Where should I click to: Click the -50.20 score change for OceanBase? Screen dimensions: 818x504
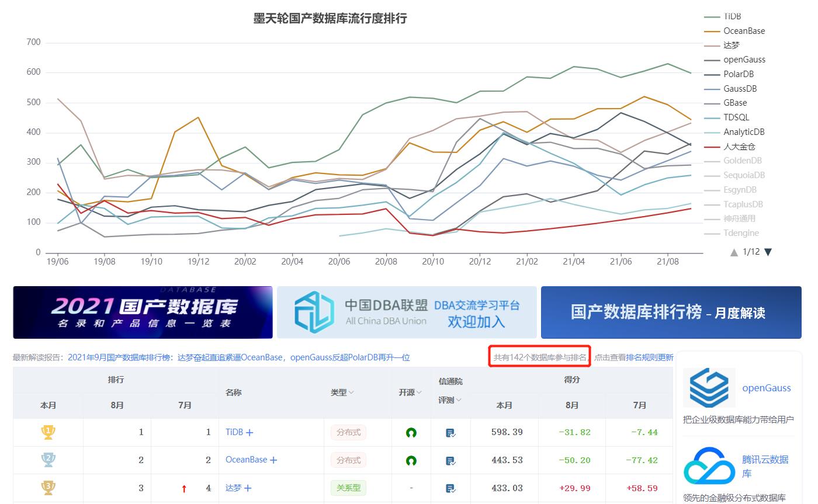point(575,460)
